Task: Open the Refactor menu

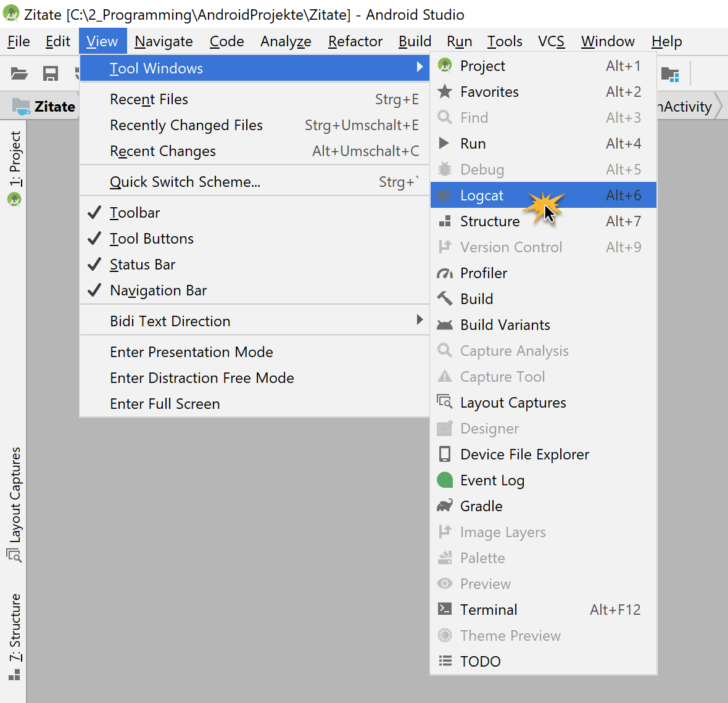Action: pyautogui.click(x=355, y=41)
